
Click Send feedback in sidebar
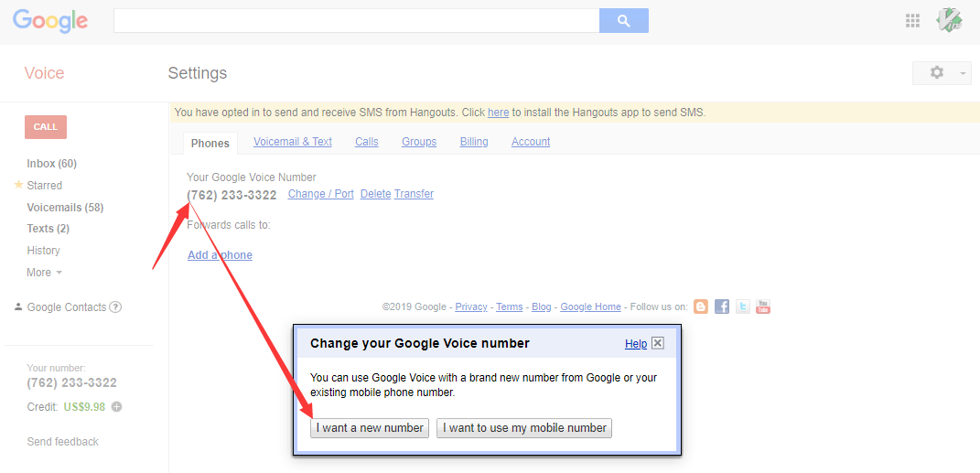(62, 442)
